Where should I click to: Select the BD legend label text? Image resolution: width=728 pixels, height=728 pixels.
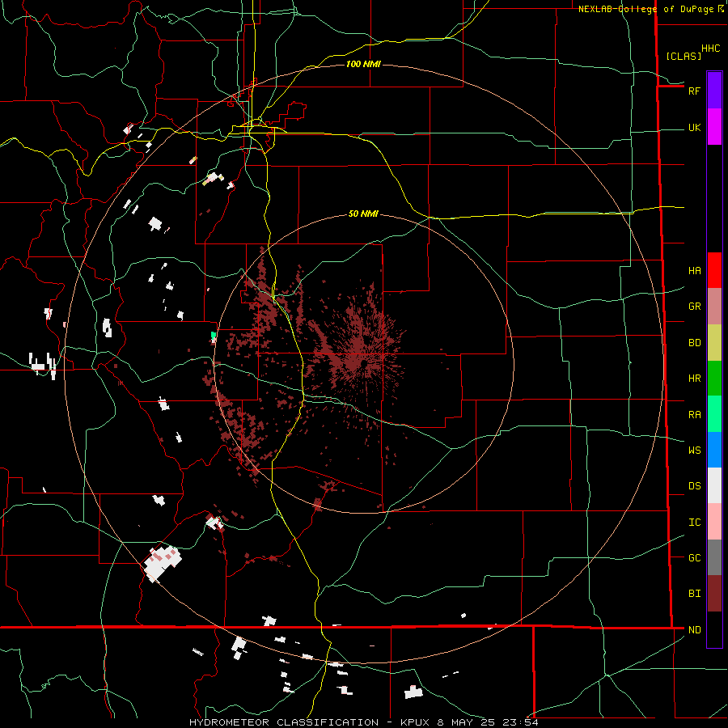694,343
